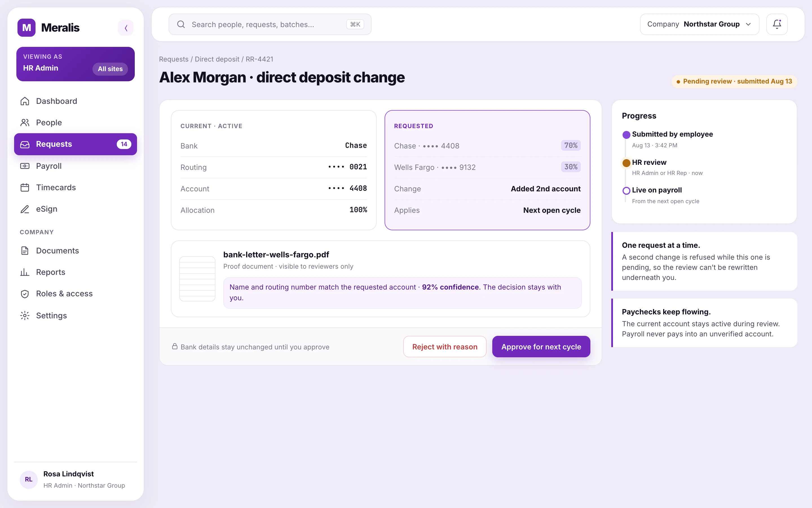Screen dimensions: 812x508
Task: Click the bank-letter-wells-fargo.pdf filename
Action: click(x=276, y=255)
